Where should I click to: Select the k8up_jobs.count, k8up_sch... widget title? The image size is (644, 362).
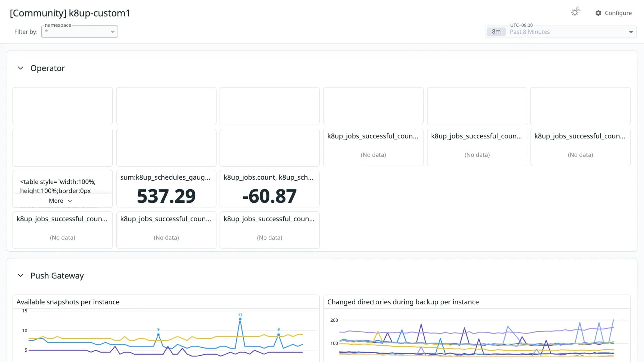[268, 177]
